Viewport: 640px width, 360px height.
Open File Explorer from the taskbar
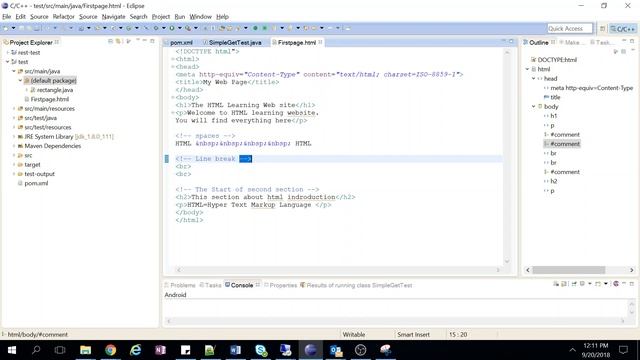point(85,350)
